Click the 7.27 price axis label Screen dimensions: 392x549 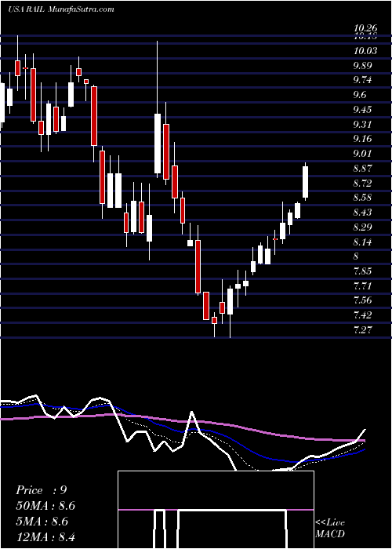click(362, 329)
